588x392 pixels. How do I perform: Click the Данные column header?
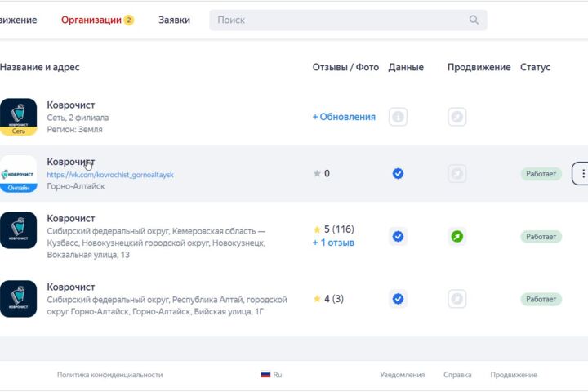pos(406,67)
